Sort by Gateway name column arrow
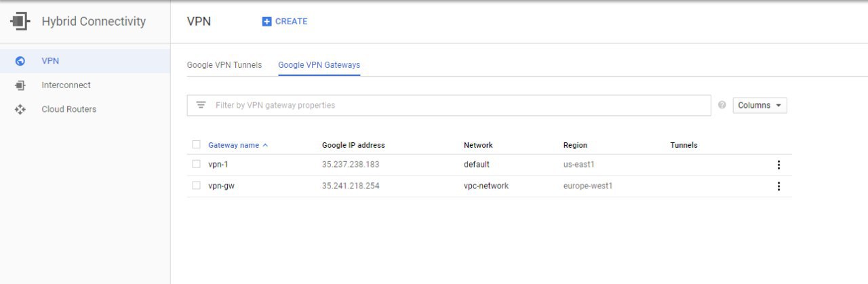868x284 pixels. [265, 145]
